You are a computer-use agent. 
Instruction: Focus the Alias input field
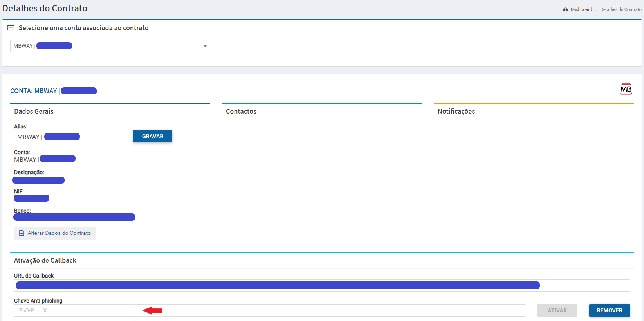(x=68, y=137)
